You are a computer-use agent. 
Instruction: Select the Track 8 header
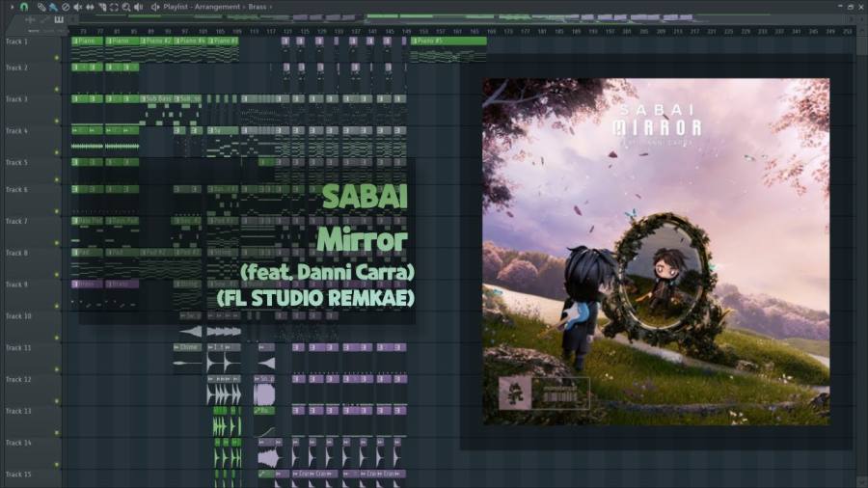pos(31,263)
